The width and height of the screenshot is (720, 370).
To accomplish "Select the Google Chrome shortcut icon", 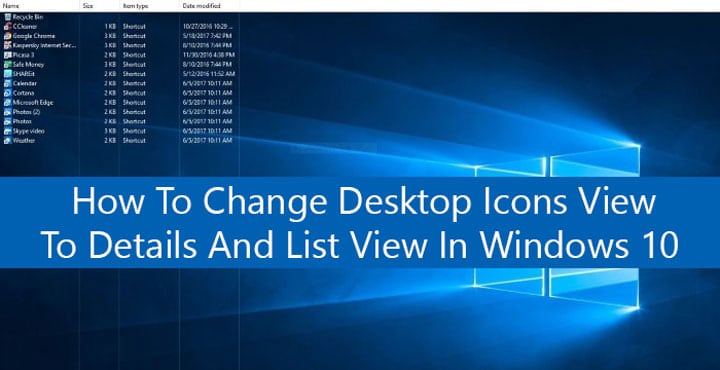I will click(7, 36).
